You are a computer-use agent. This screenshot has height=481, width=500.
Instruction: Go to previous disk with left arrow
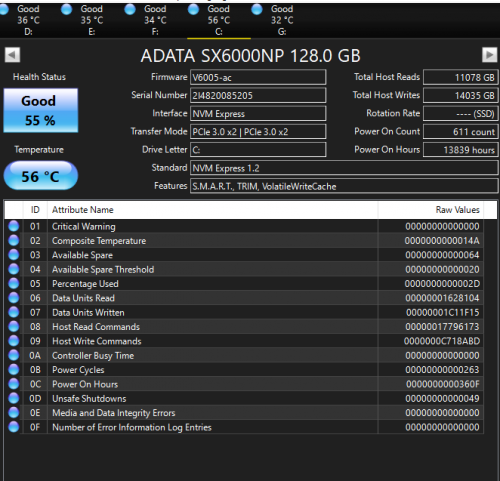[12, 55]
